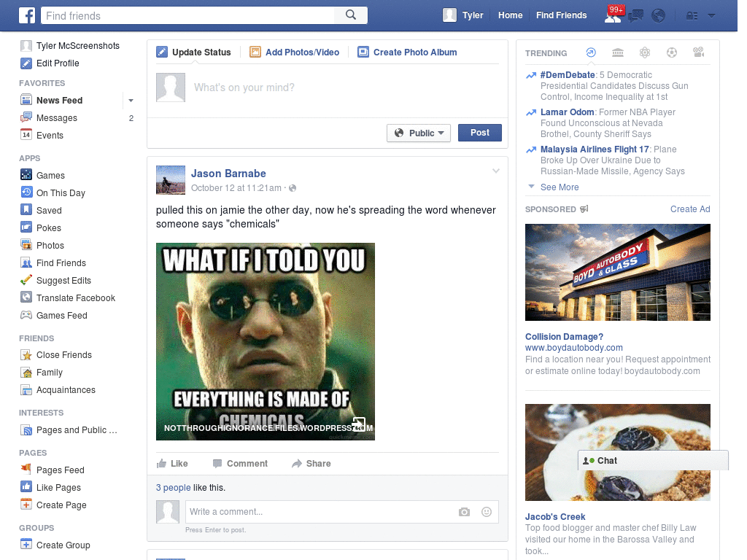Expand See More trending topics

(x=560, y=187)
